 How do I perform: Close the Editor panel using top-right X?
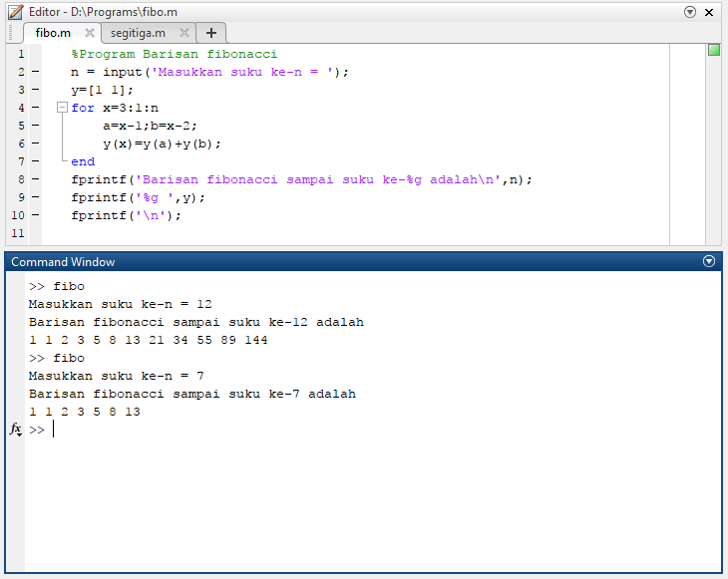pos(709,12)
